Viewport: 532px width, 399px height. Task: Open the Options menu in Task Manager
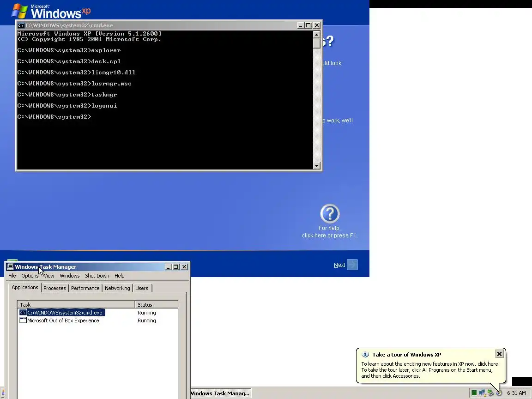click(30, 276)
